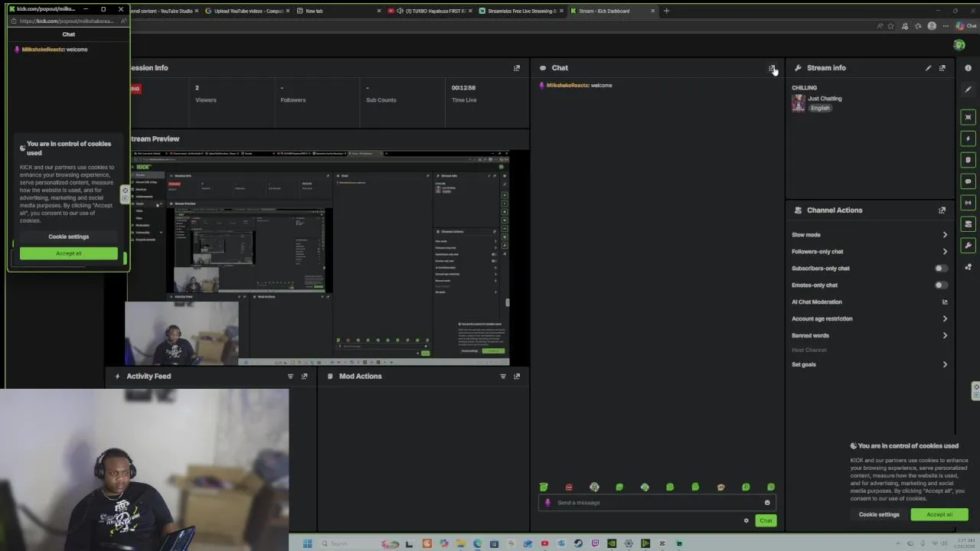Expand Slow mode options
Image resolution: width=980 pixels, height=551 pixels.
945,235
